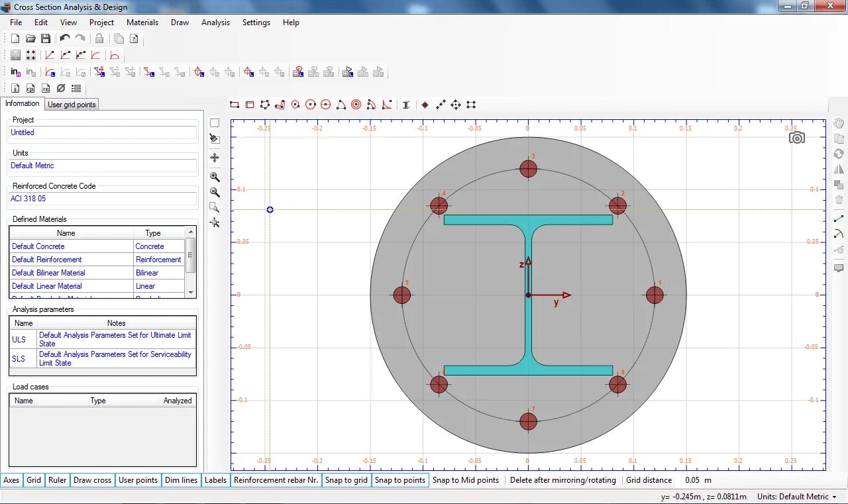Open the Materials menu

142,22
